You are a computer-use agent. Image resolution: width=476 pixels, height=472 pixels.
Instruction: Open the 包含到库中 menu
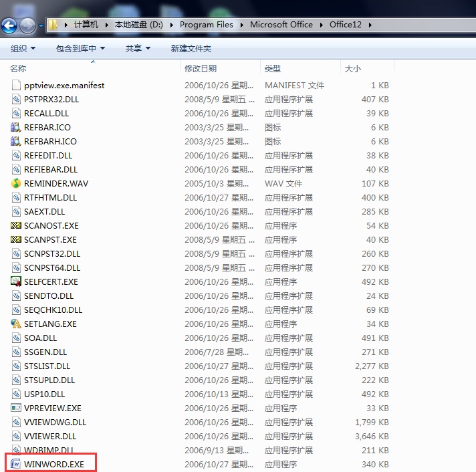pyautogui.click(x=80, y=48)
